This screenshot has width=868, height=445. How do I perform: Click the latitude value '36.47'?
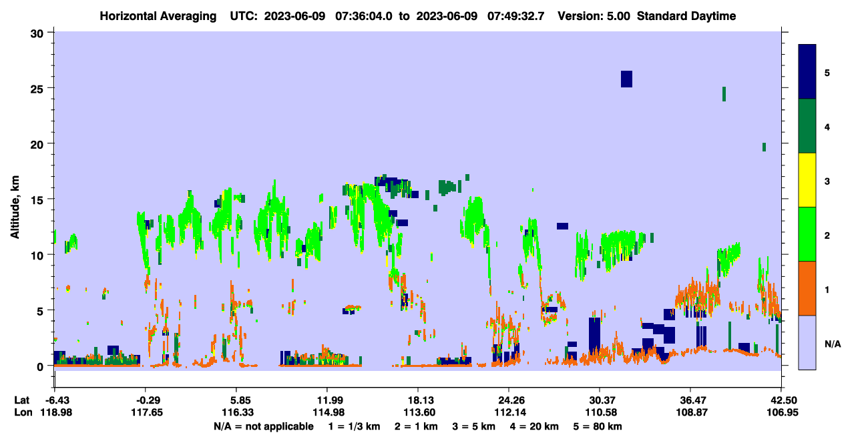(694, 400)
